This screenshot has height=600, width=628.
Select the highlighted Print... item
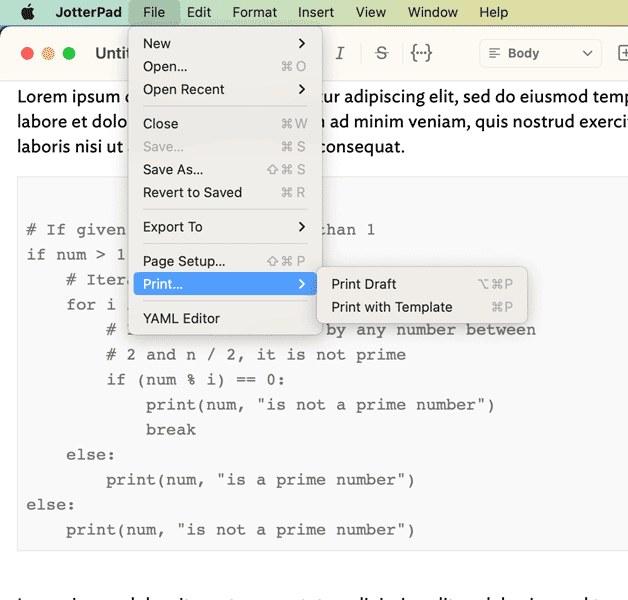tap(225, 284)
